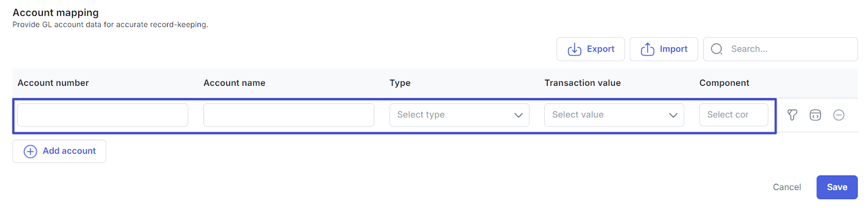Cancel the account mapping changes
Screen dimensions: 868x208
pos(787,187)
